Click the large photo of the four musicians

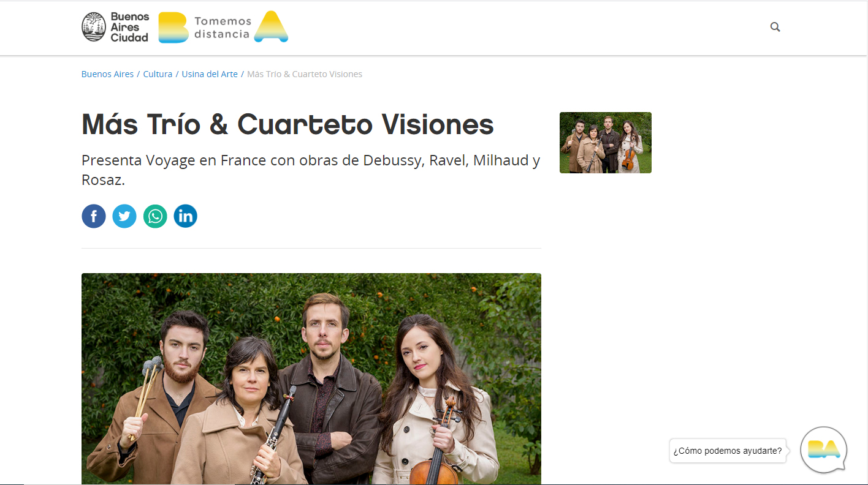click(x=311, y=379)
